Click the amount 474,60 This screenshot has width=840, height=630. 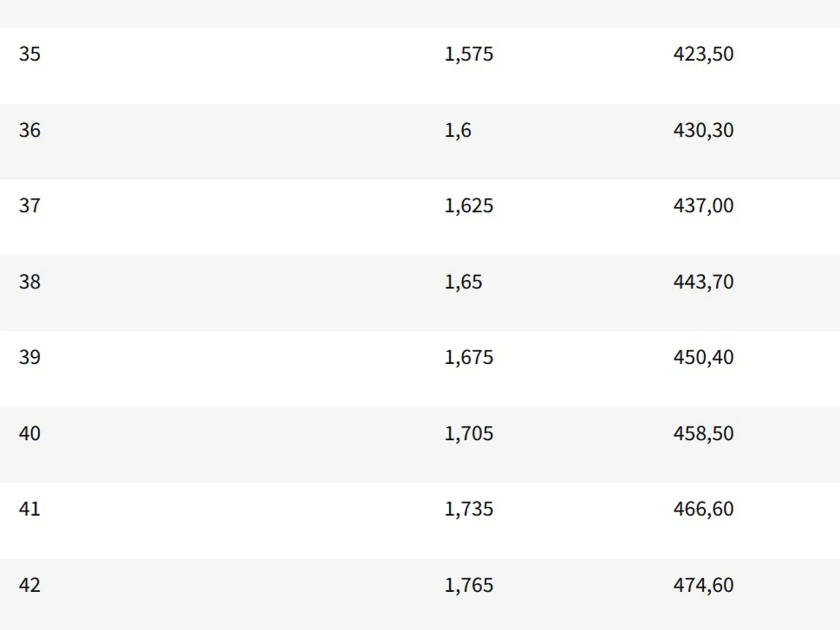[703, 585]
